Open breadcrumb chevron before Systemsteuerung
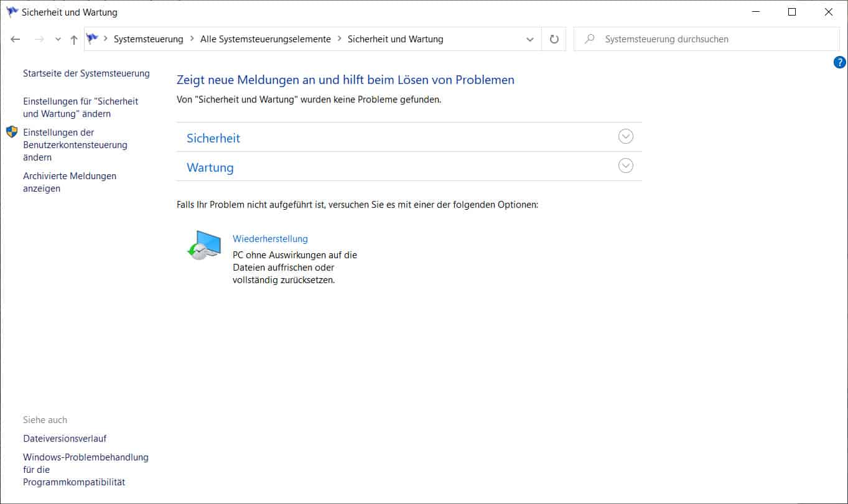This screenshot has height=504, width=848. pyautogui.click(x=106, y=39)
